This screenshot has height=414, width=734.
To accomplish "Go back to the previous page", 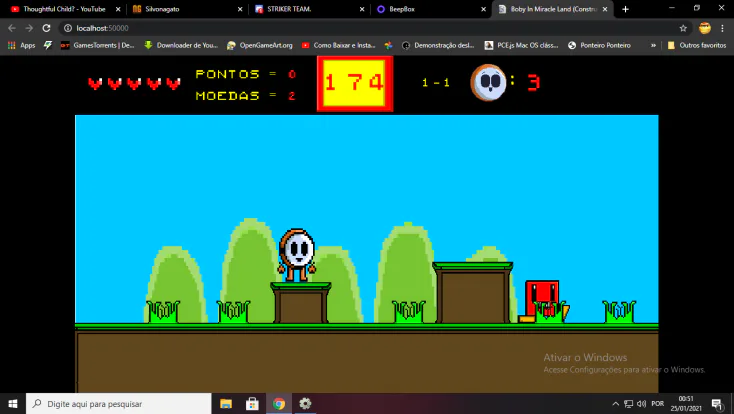I will [12, 28].
